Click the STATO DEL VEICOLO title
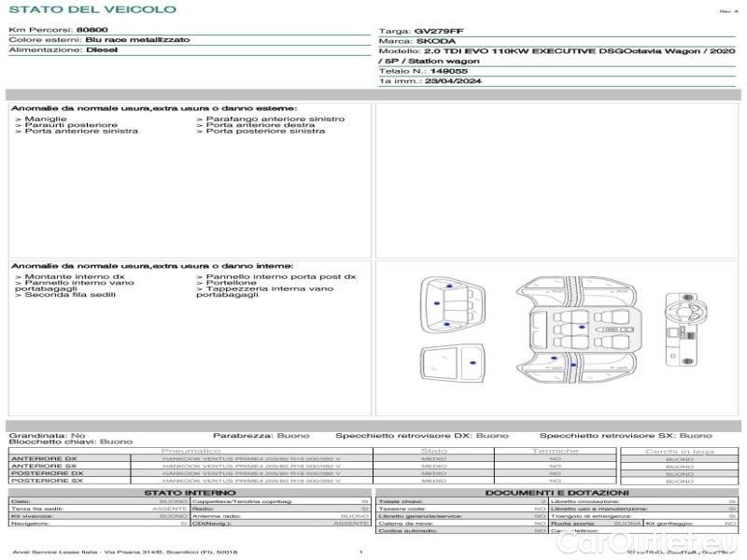The height and width of the screenshot is (560, 747). pyautogui.click(x=92, y=9)
